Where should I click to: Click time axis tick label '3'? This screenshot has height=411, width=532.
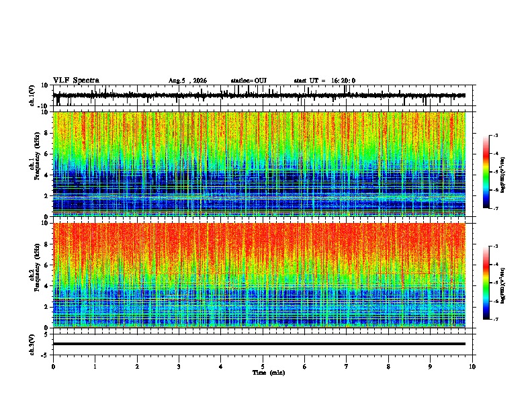coord(179,367)
